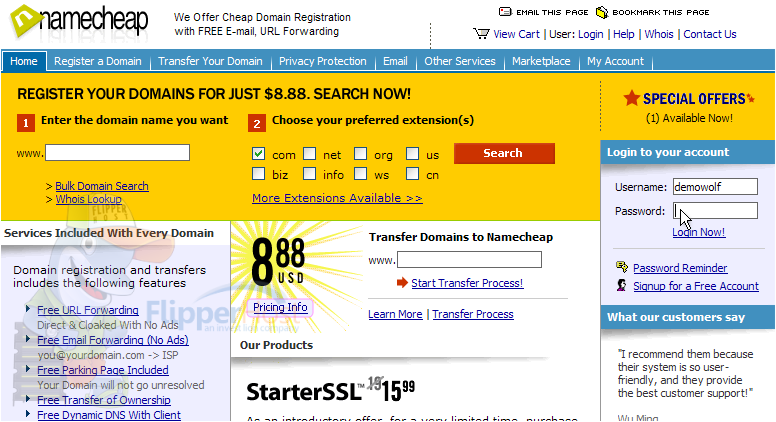Enable the net extension checkbox
The width and height of the screenshot is (776, 422).
click(x=310, y=154)
